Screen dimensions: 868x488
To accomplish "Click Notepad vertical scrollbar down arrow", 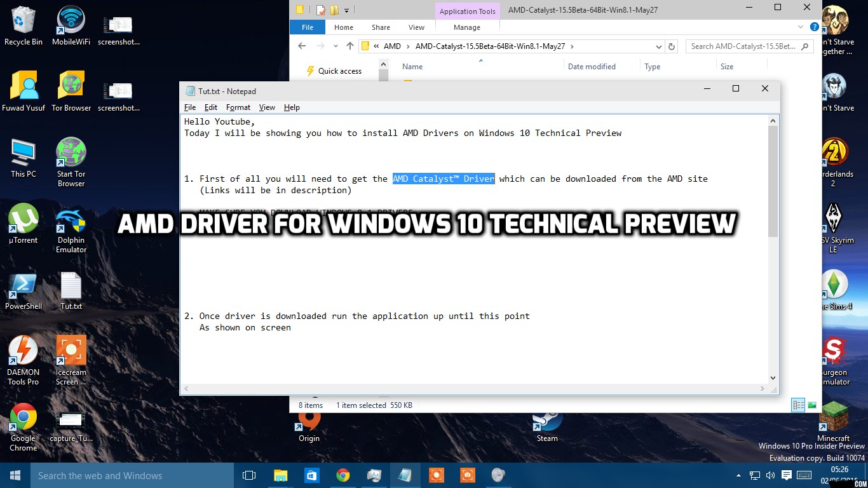I will click(x=773, y=377).
